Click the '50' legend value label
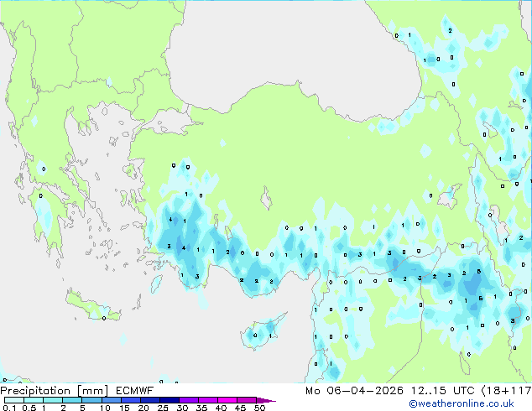 (x=259, y=408)
